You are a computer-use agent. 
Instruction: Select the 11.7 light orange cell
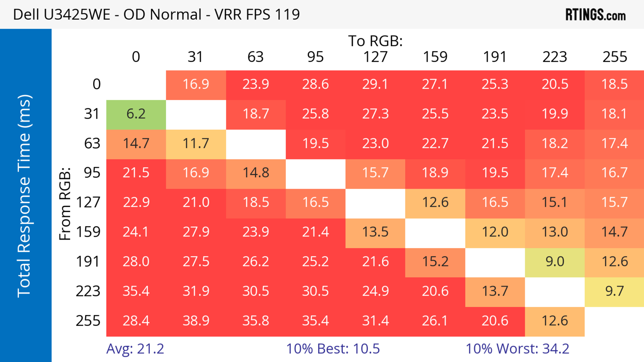196,144
